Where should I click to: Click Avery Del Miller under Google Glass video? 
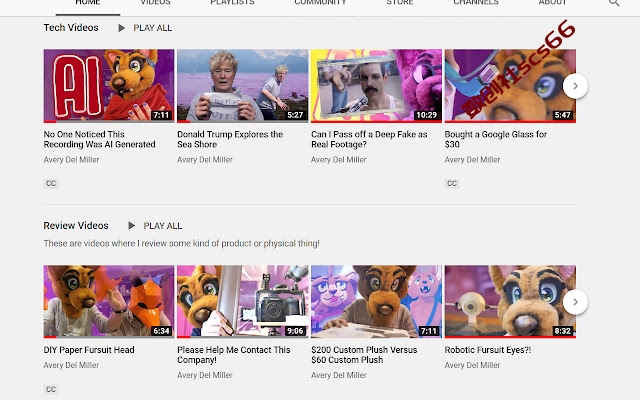click(x=472, y=160)
